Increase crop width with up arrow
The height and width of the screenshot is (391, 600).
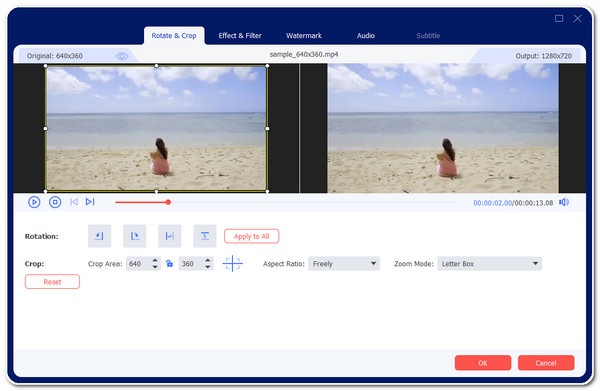click(155, 260)
